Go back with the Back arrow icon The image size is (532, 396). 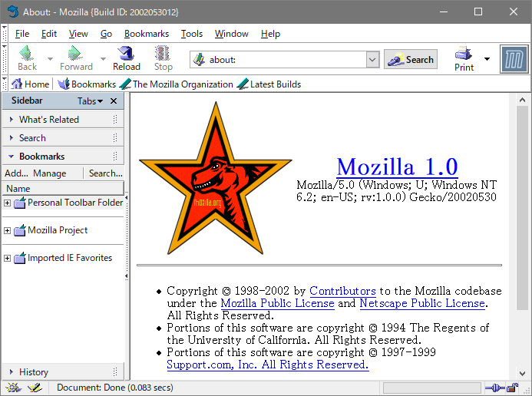[26, 53]
